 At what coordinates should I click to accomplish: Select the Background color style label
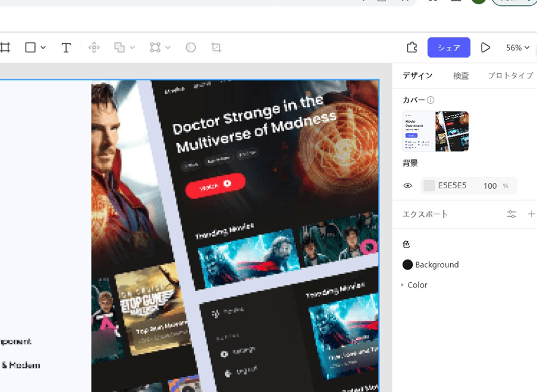pyautogui.click(x=437, y=265)
